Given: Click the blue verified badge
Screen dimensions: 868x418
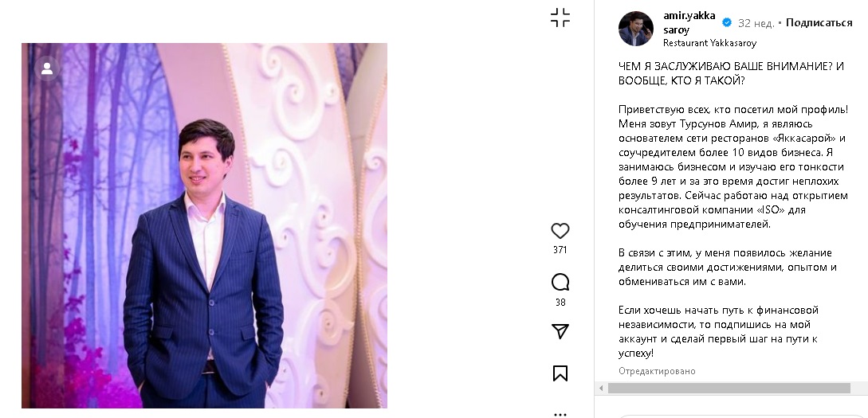Looking at the screenshot, I should click(727, 23).
